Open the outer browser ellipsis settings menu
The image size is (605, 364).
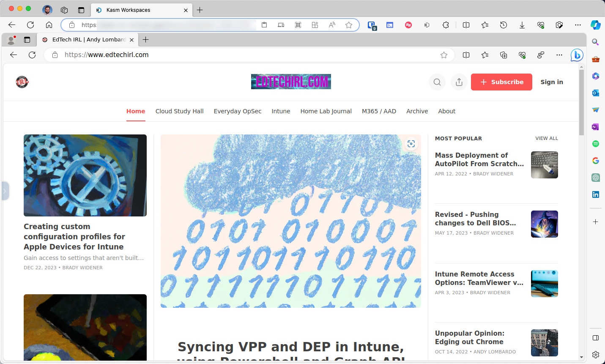tap(578, 25)
